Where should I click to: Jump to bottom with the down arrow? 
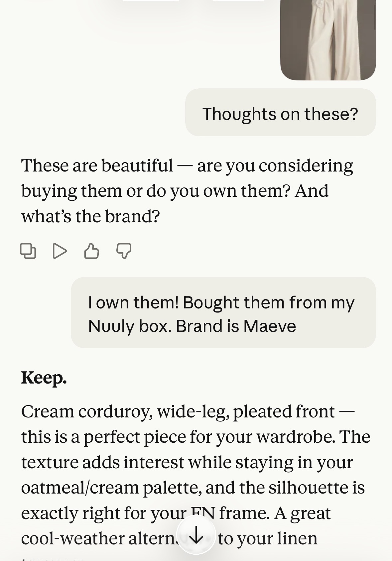click(x=196, y=535)
